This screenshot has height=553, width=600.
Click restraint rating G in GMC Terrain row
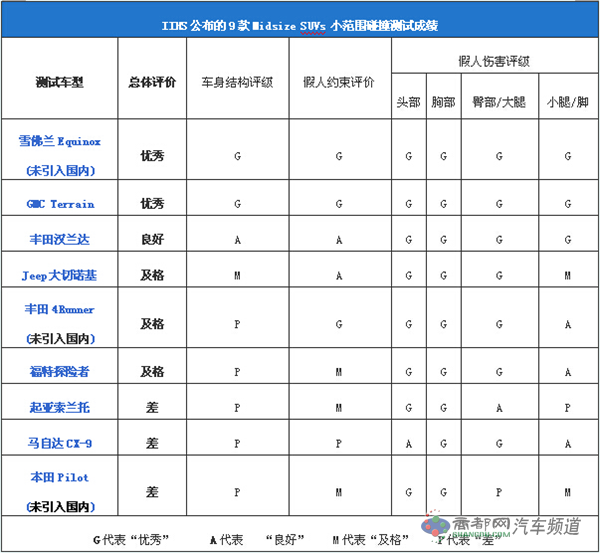click(339, 204)
